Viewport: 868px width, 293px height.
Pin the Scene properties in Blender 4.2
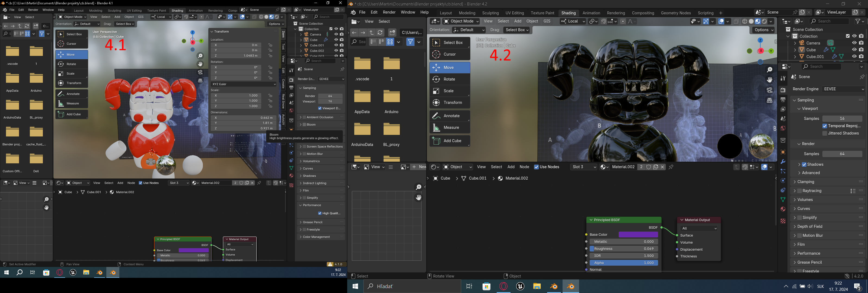tap(861, 77)
